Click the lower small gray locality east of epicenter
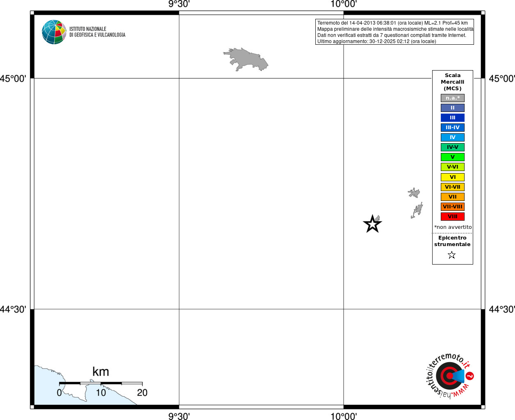 417,210
